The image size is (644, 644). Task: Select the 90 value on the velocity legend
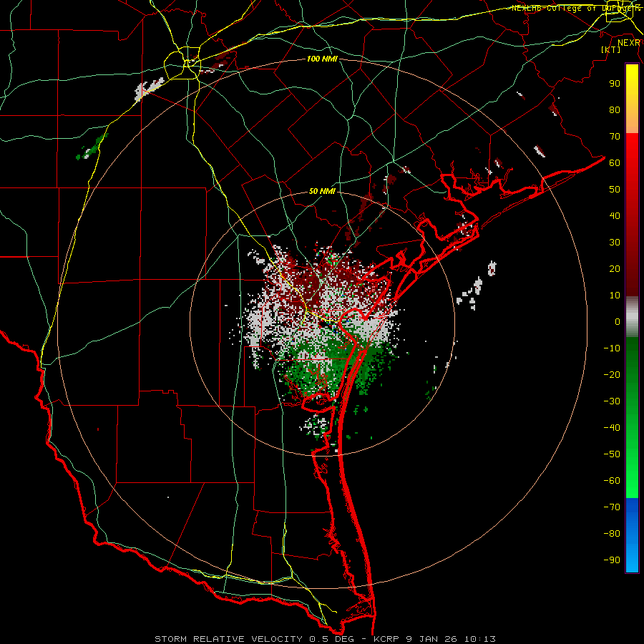coord(615,84)
